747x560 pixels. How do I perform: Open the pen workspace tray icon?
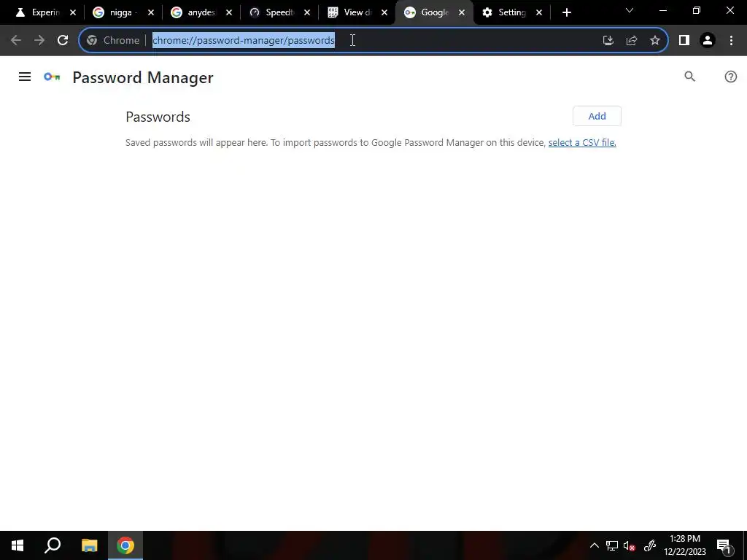click(650, 545)
